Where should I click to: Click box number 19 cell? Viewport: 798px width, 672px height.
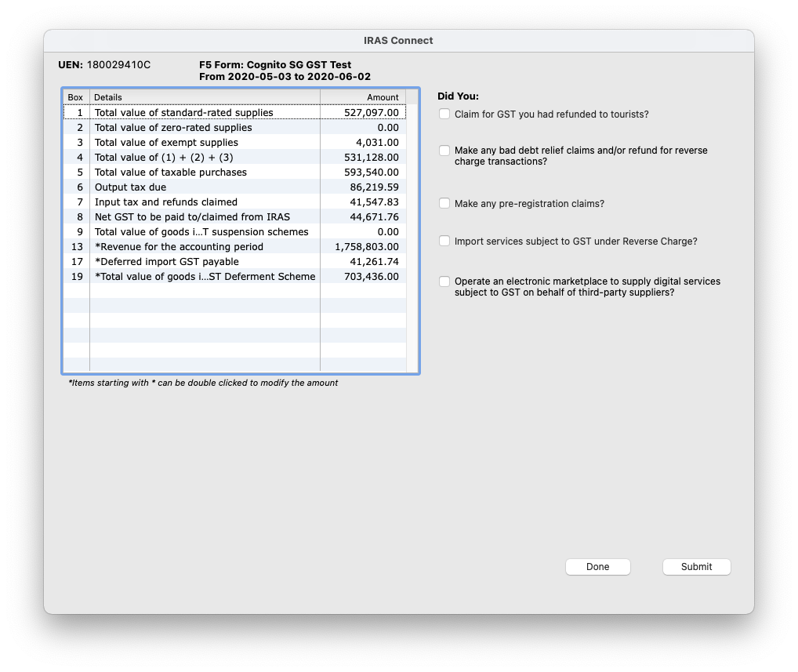pyautogui.click(x=77, y=277)
